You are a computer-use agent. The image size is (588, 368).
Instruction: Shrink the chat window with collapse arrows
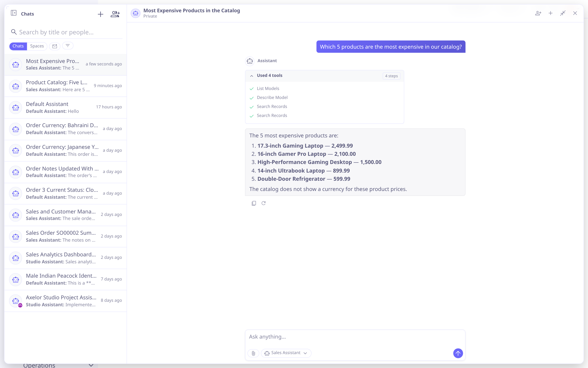click(563, 13)
